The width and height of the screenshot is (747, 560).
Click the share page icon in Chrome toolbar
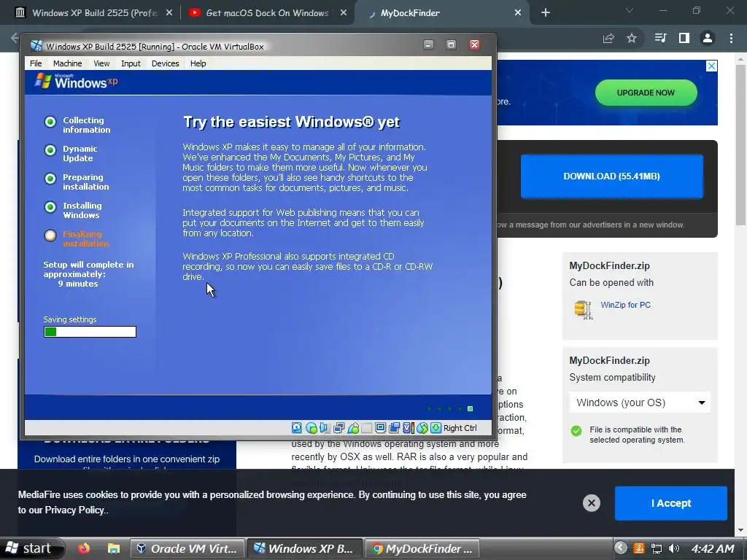click(x=608, y=38)
